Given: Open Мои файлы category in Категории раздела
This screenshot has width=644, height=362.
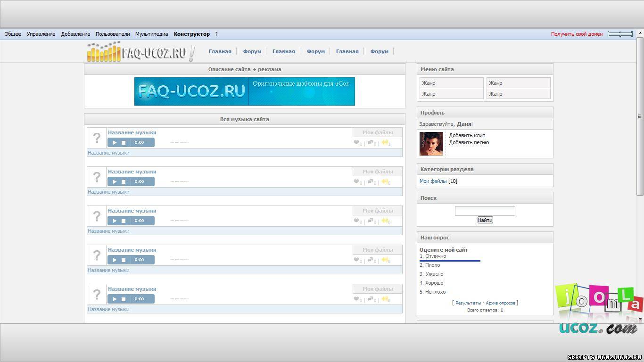Looking at the screenshot, I should (433, 181).
